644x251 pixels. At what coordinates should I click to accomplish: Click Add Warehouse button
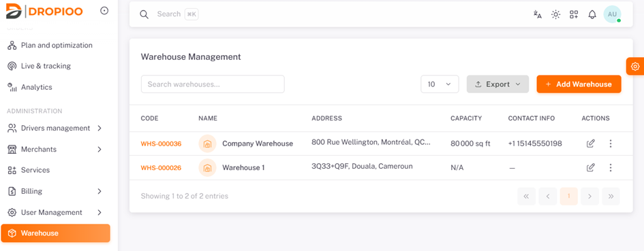coord(579,84)
